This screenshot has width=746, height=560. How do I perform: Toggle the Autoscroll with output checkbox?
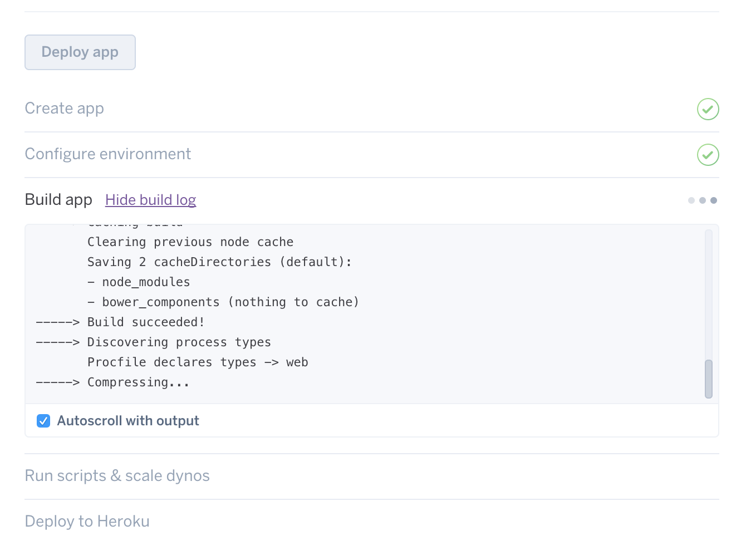43,421
